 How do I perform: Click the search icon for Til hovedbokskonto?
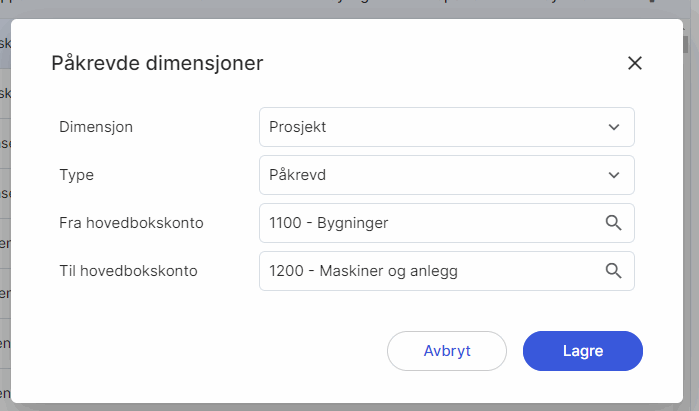click(x=614, y=270)
